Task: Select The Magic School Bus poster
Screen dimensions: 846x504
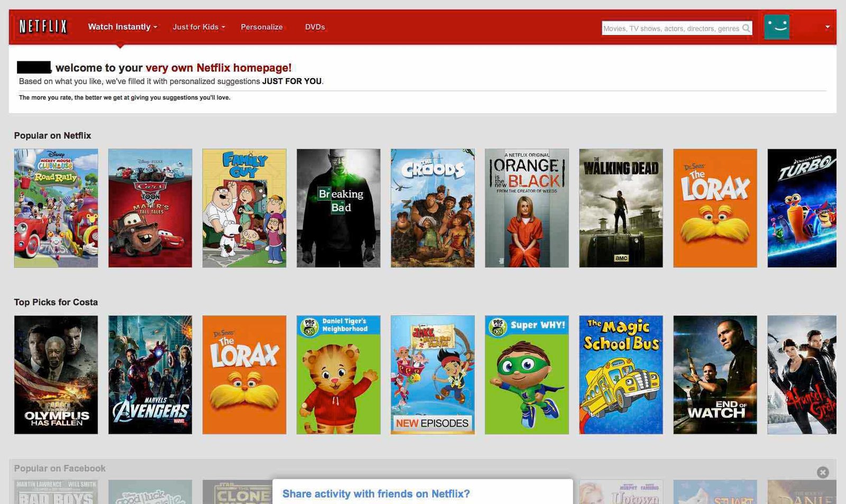Action: tap(621, 375)
